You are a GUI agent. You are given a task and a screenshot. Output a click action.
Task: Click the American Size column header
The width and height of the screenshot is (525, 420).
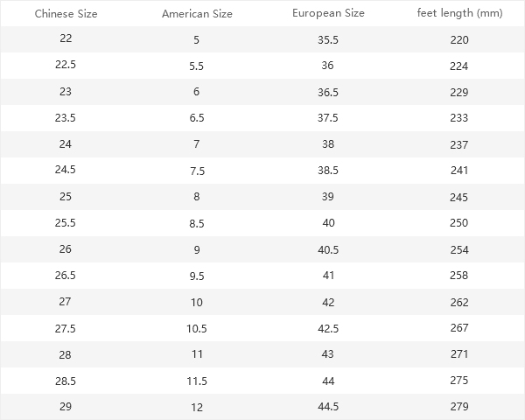[197, 14]
